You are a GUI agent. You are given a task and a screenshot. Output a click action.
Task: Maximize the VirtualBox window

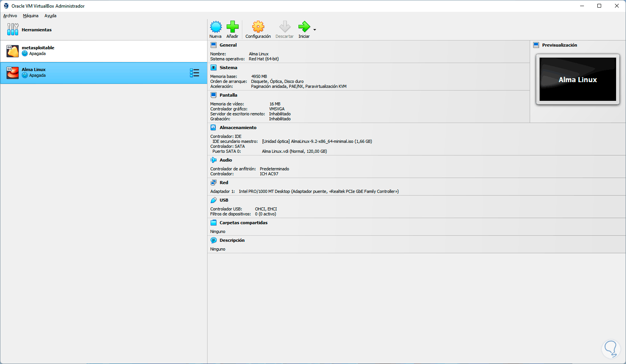pyautogui.click(x=599, y=6)
